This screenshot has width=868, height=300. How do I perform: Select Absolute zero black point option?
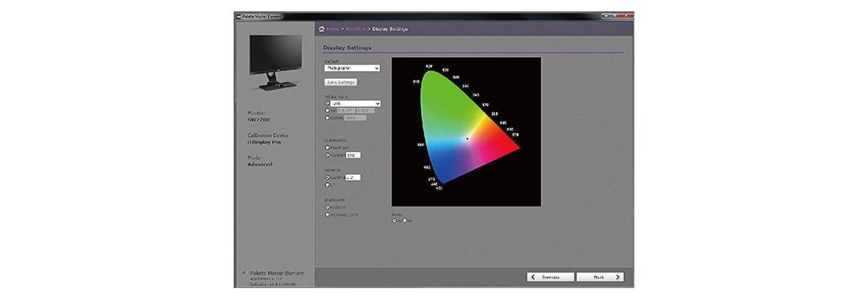[327, 215]
